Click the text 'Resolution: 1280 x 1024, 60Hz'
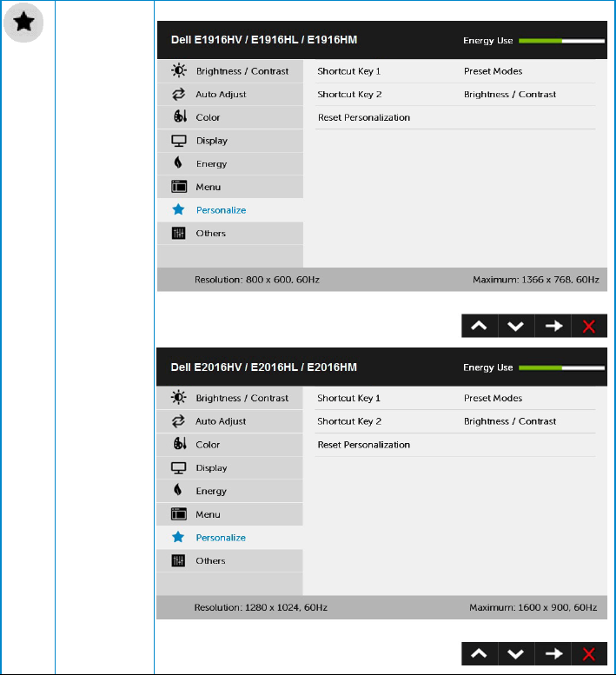The width and height of the screenshot is (616, 675). [261, 607]
